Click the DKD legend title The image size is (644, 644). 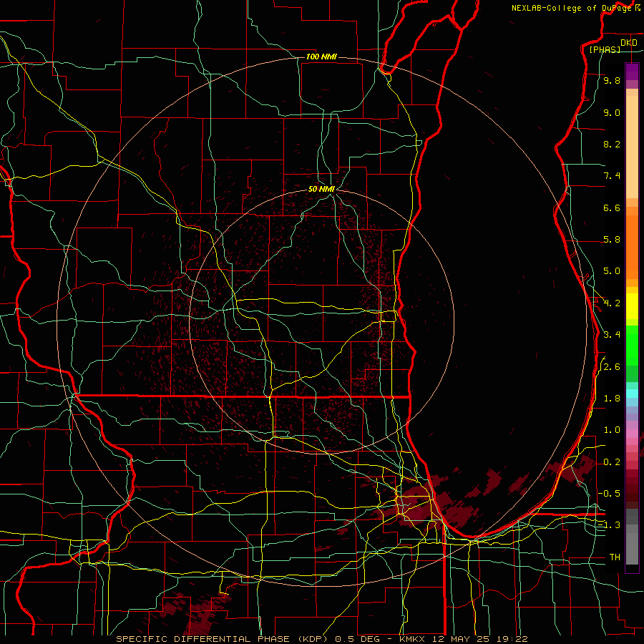point(629,42)
